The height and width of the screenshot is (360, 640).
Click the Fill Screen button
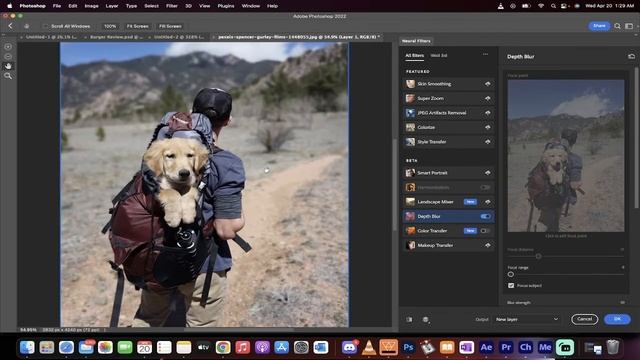point(170,26)
